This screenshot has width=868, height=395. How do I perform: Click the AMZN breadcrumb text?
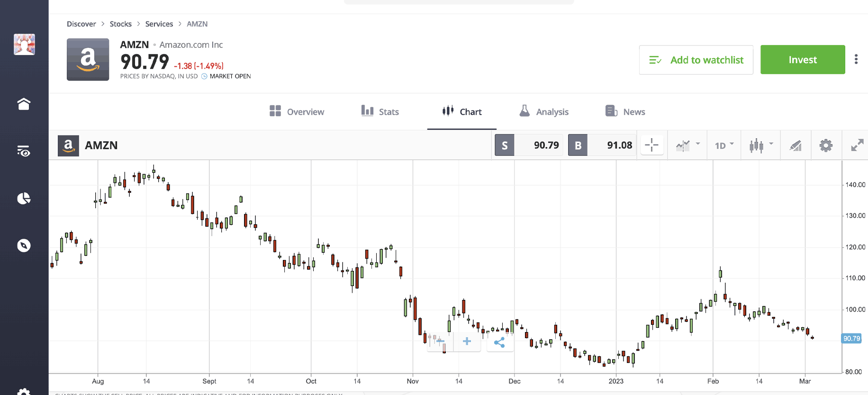(197, 24)
